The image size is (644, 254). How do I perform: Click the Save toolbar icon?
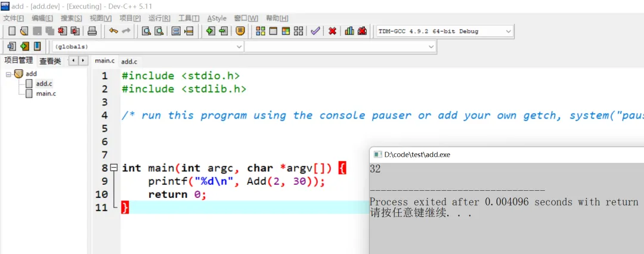38,31
